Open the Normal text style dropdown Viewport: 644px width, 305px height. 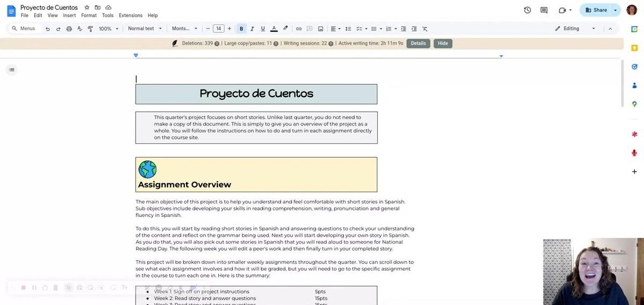[x=145, y=28]
